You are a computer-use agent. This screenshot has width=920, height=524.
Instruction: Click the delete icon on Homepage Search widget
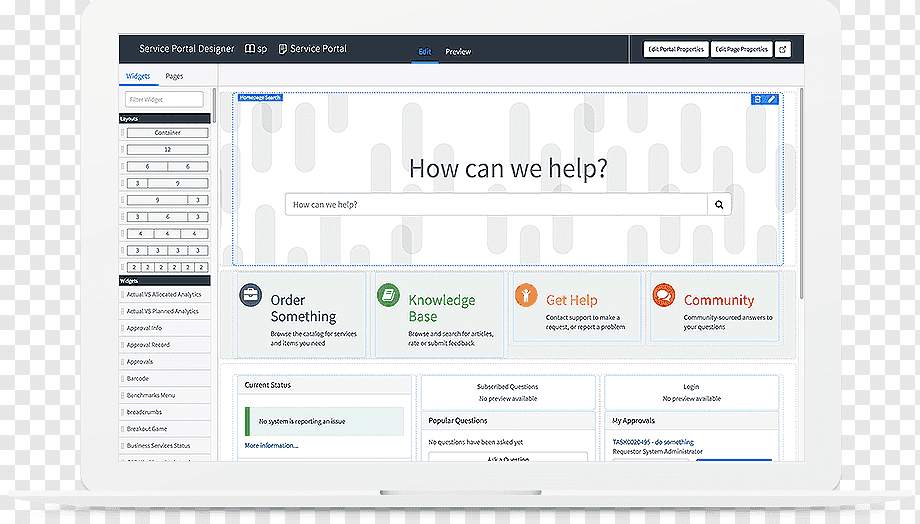point(758,99)
